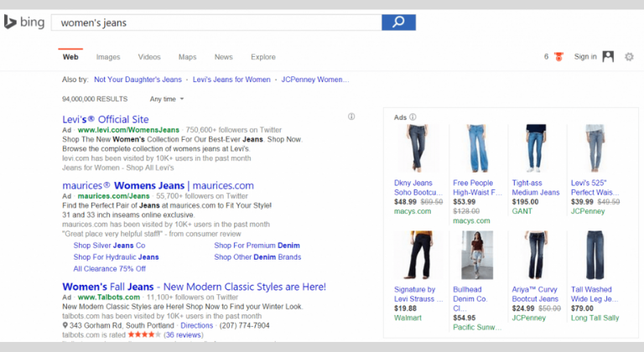Image resolution: width=644 pixels, height=352 pixels.
Task: Open Bullhead Denim Co. product title
Action: (470, 298)
